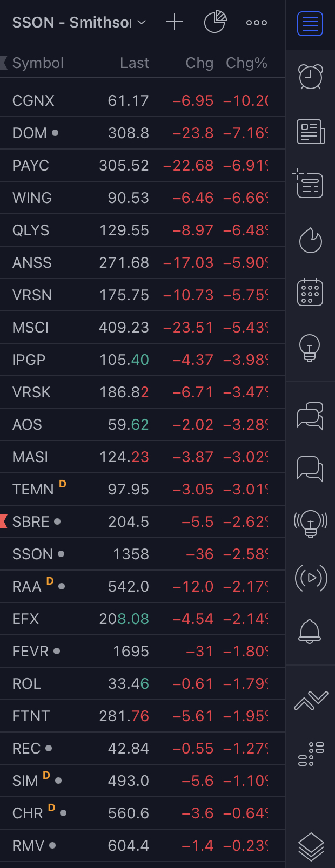Screen dimensions: 335x868
Task: Open the Ideas lightbulb icon
Action: click(310, 348)
